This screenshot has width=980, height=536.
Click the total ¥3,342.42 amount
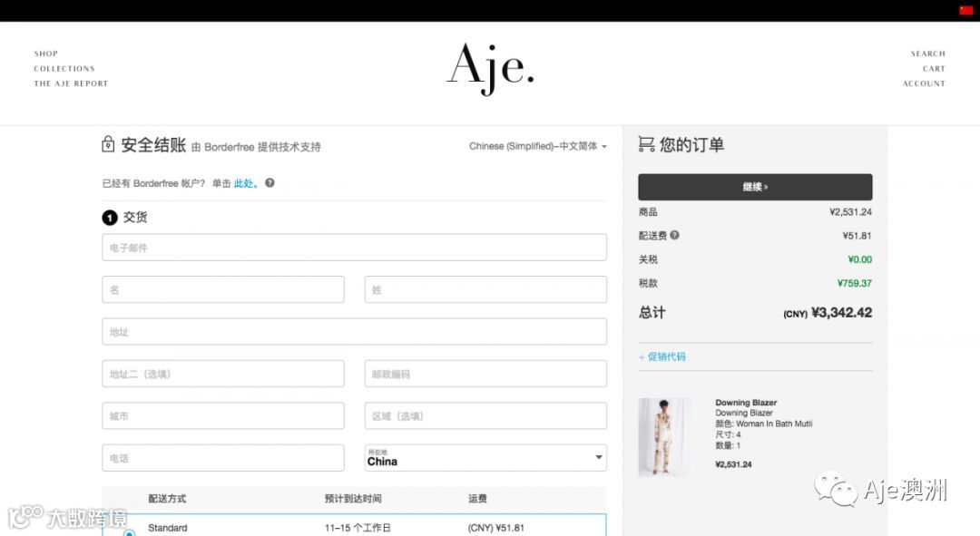(x=841, y=312)
